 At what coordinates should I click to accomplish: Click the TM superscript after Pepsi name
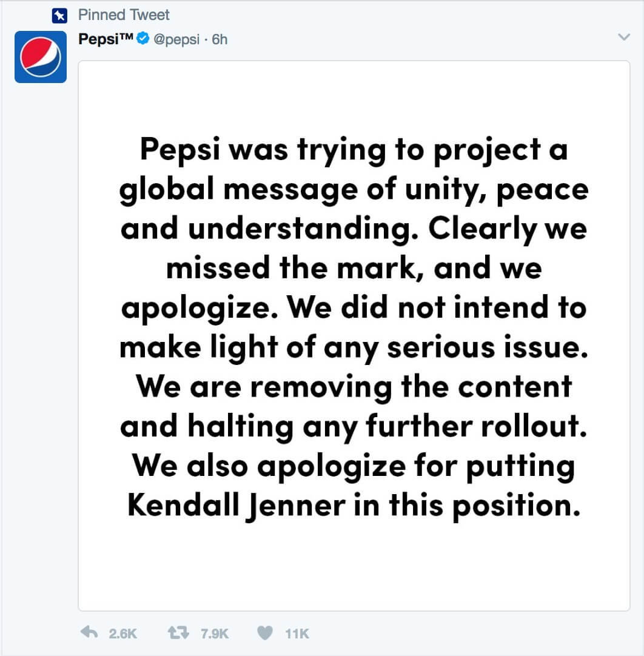[x=126, y=36]
